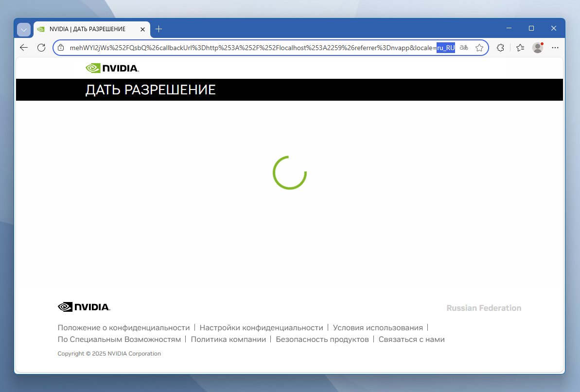Open Настройки конфиденциальности link
The height and width of the screenshot is (392, 580).
261,328
